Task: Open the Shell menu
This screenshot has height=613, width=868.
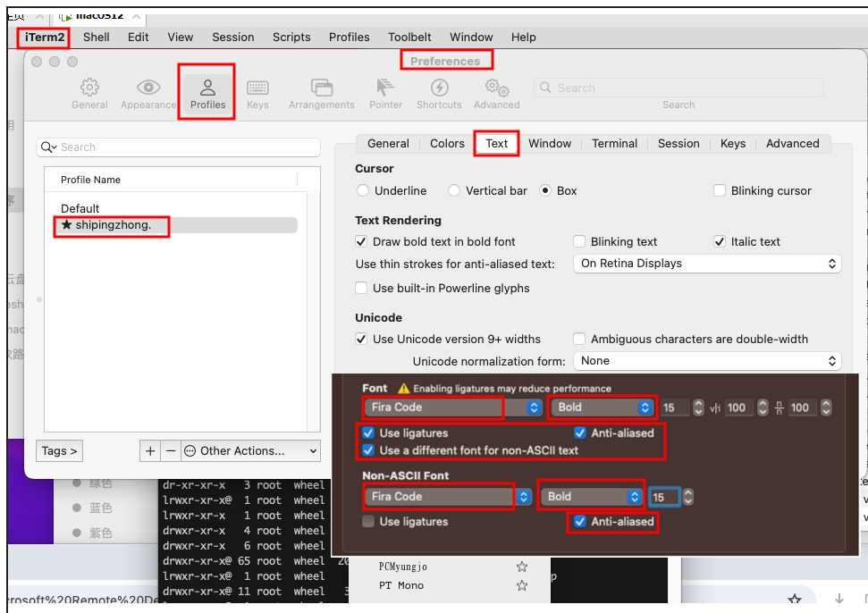Action: click(x=97, y=37)
